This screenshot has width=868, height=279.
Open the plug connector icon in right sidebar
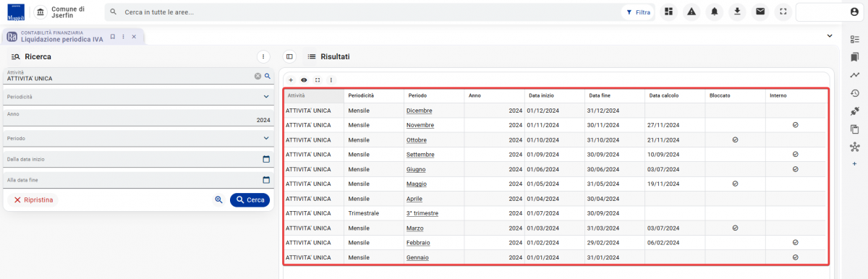(854, 111)
